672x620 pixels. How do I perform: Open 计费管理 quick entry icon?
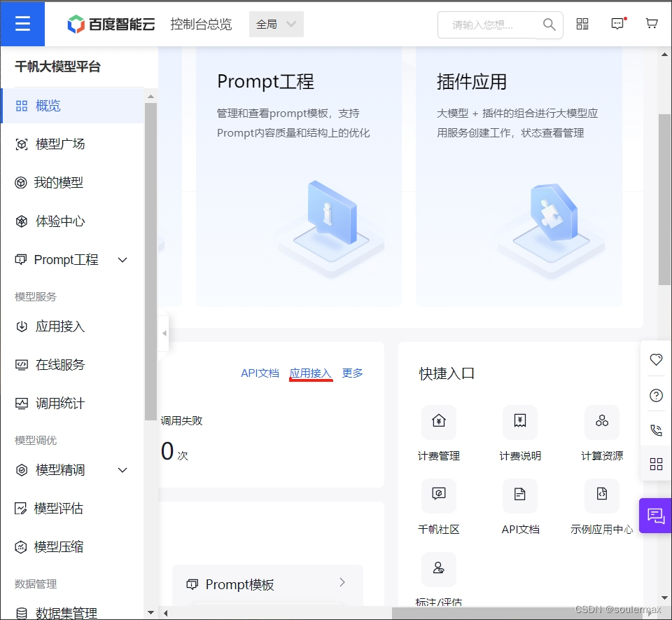tap(438, 422)
